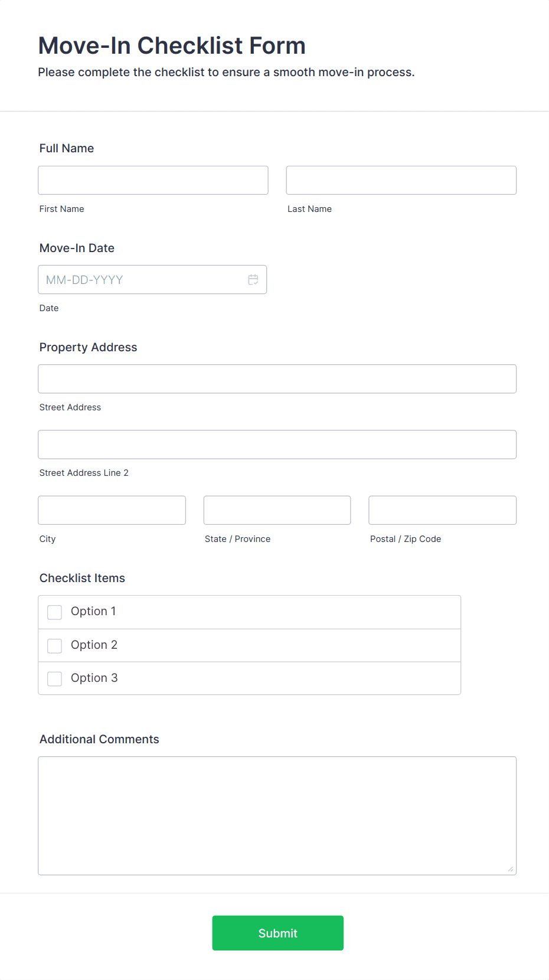Select the Option 1 row label
Image resolution: width=549 pixels, height=980 pixels.
93,611
